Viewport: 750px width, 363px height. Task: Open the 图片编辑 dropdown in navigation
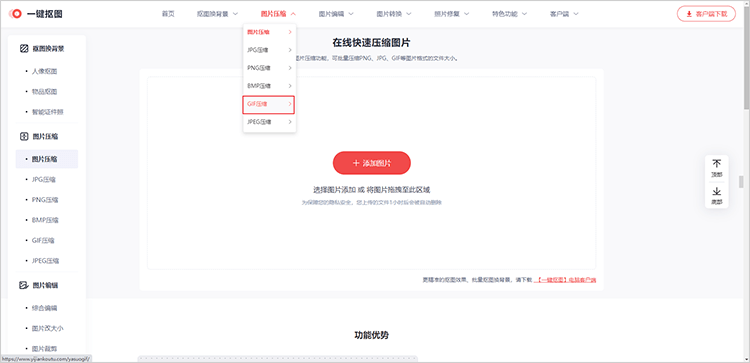(336, 14)
